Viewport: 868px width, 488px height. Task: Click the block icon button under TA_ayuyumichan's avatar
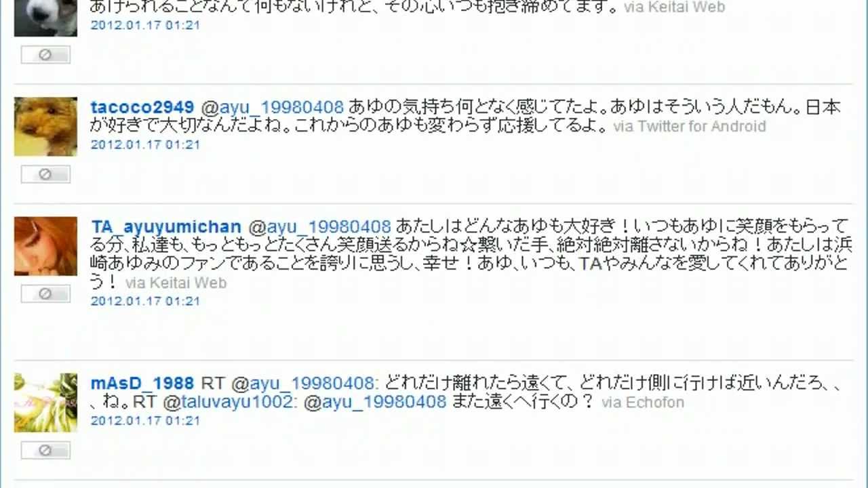pos(45,293)
